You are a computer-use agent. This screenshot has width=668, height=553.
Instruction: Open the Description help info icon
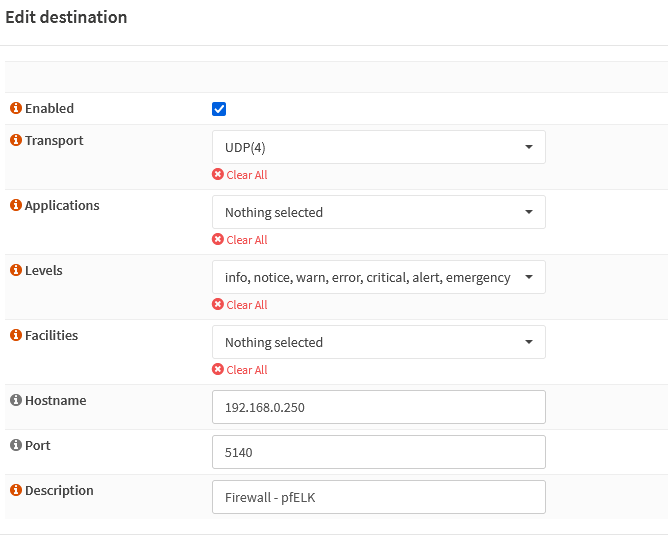point(16,490)
